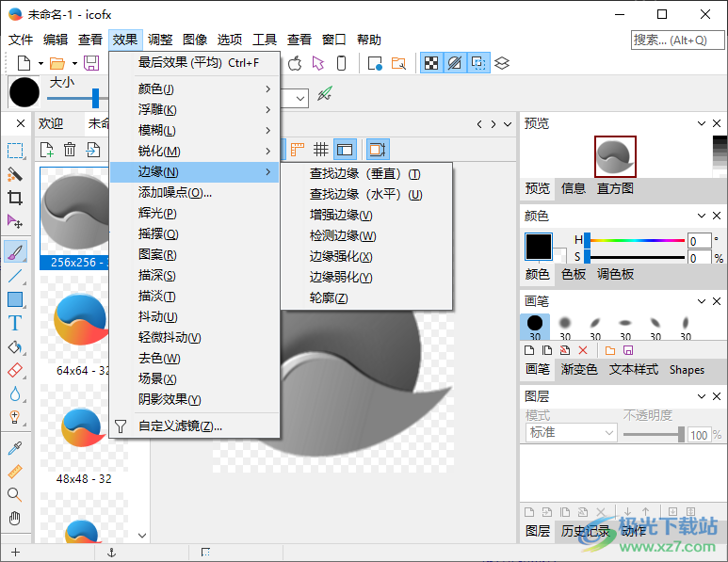Click the import image icon in sidebar
Image resolution: width=728 pixels, height=562 pixels.
click(93, 150)
